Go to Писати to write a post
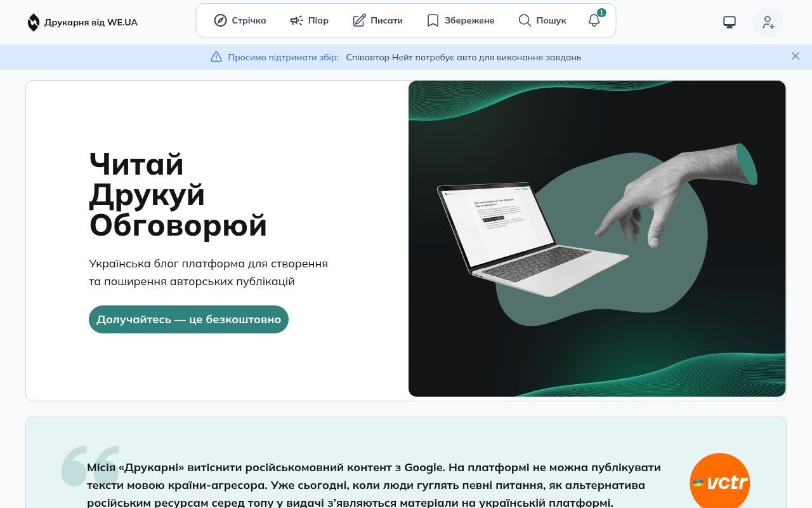The image size is (812, 508). coord(377,20)
